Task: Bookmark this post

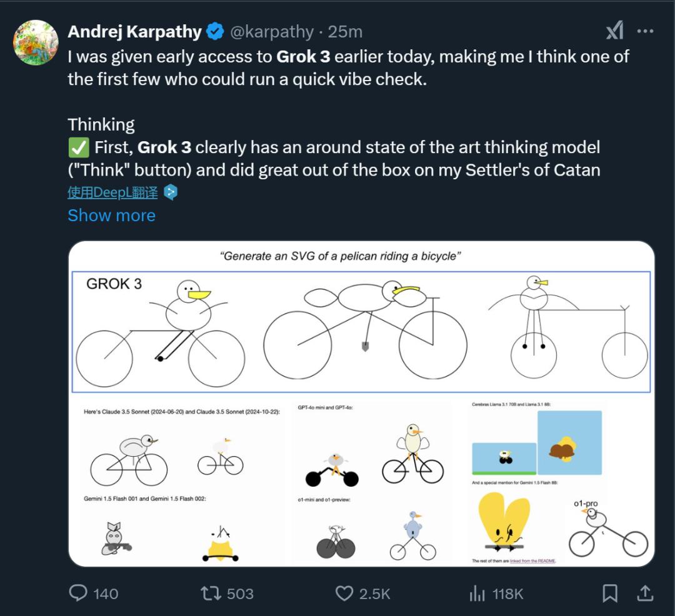Action: (610, 593)
